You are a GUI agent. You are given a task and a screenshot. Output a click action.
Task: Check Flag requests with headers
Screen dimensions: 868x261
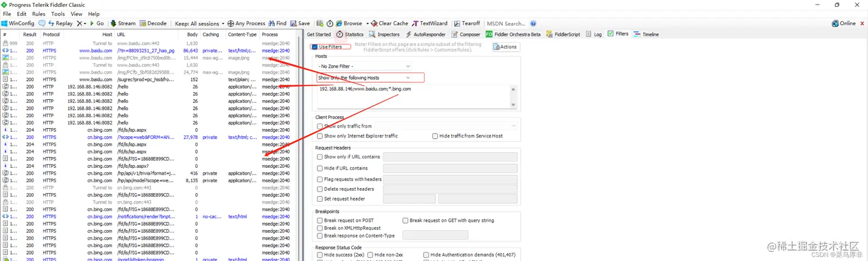click(320, 179)
